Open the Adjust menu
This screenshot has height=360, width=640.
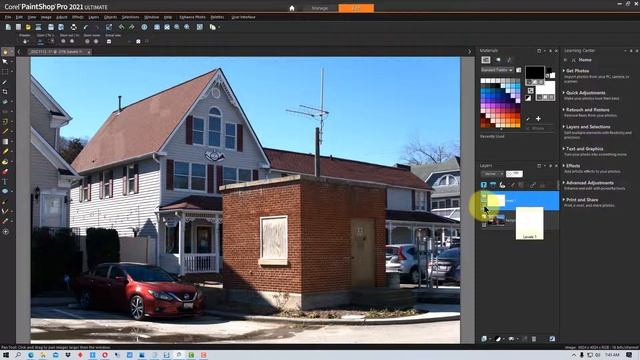tap(62, 17)
